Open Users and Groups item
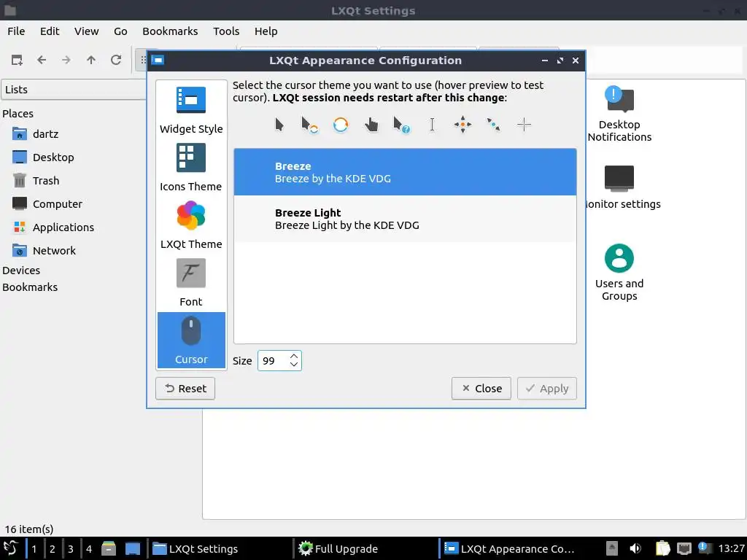The width and height of the screenshot is (747, 560). [x=619, y=273]
